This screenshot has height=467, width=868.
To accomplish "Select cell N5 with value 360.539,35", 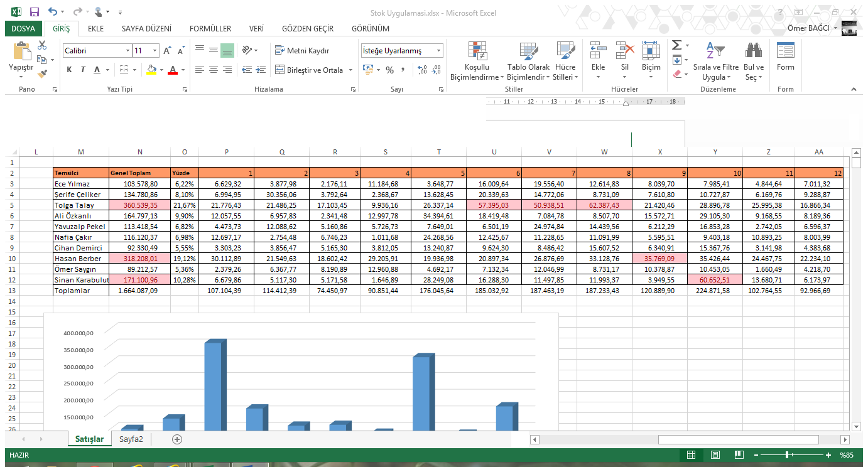I will click(139, 205).
